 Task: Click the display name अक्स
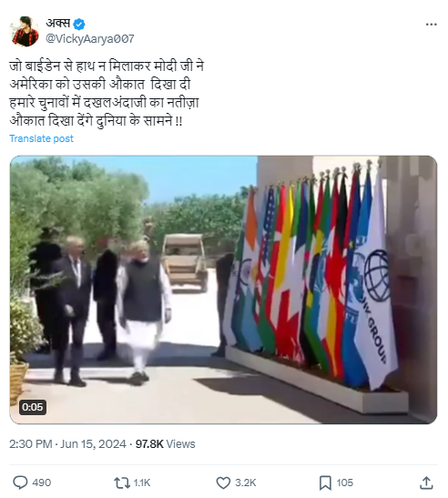click(x=58, y=24)
